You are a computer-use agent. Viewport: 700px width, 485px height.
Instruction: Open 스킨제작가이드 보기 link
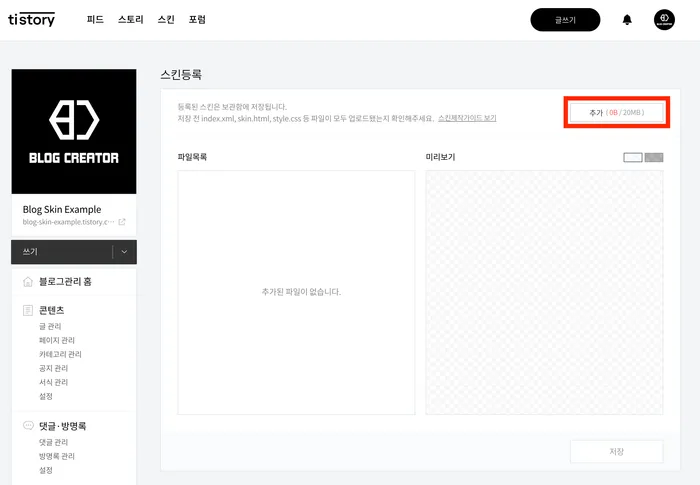[x=467, y=118]
